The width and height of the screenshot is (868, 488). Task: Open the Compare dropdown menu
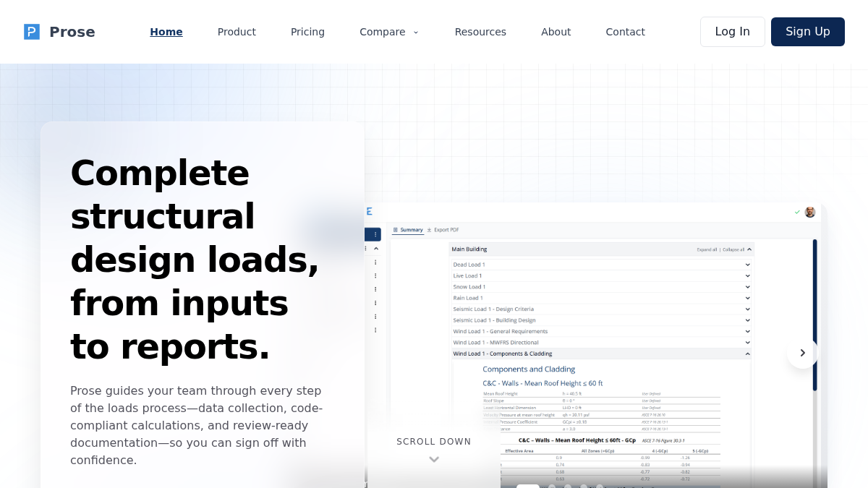(389, 32)
